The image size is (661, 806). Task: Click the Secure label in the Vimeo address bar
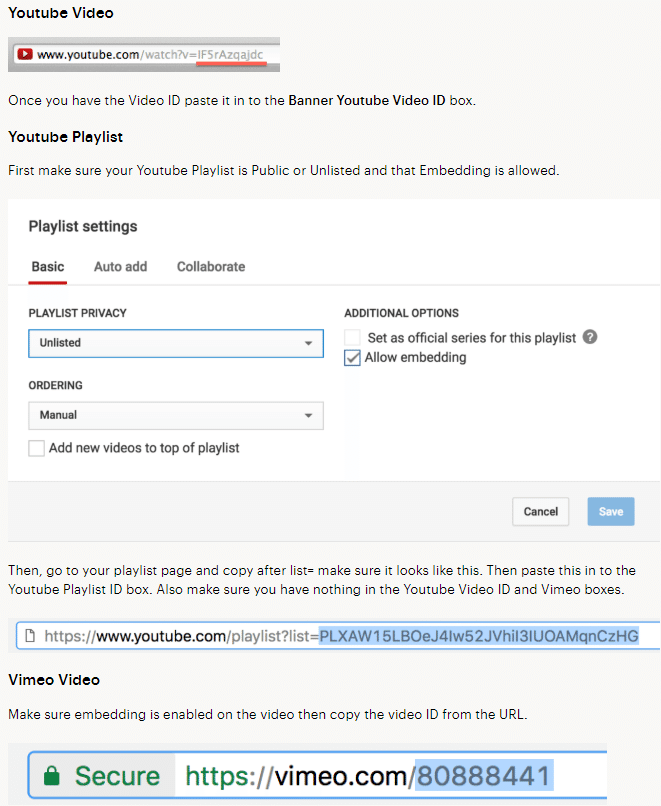click(x=117, y=776)
